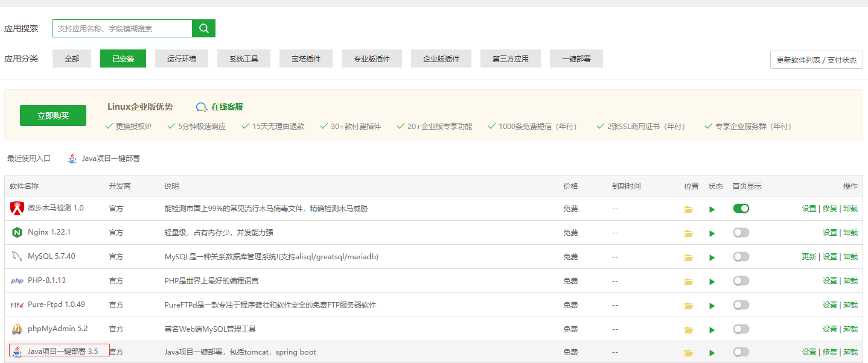Click 设置 for MySQL 5.7.40
This screenshot has width=868, height=363.
point(829,257)
